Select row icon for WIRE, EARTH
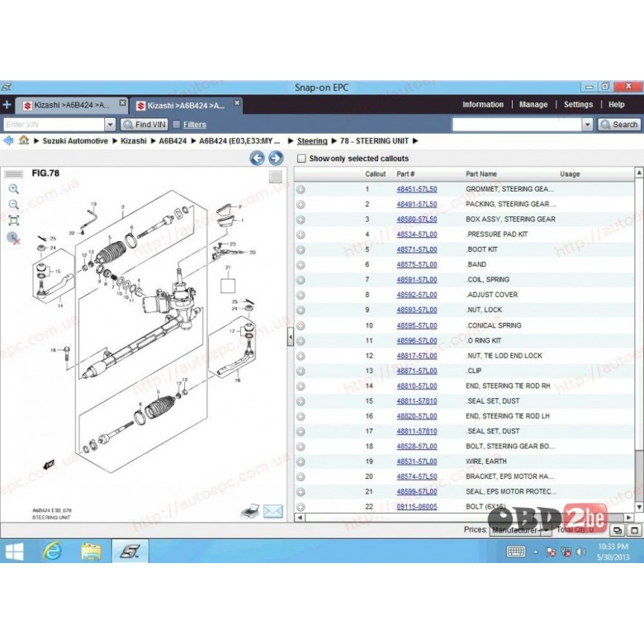 (301, 462)
